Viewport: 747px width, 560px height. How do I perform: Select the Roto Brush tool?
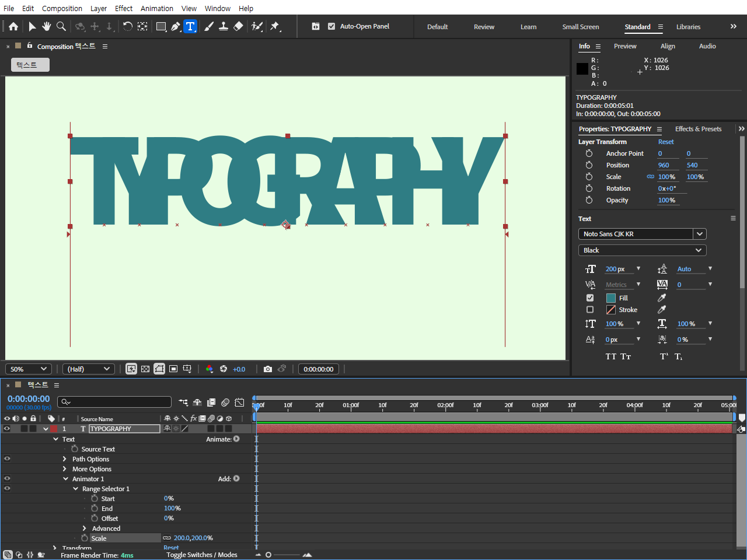(x=257, y=26)
